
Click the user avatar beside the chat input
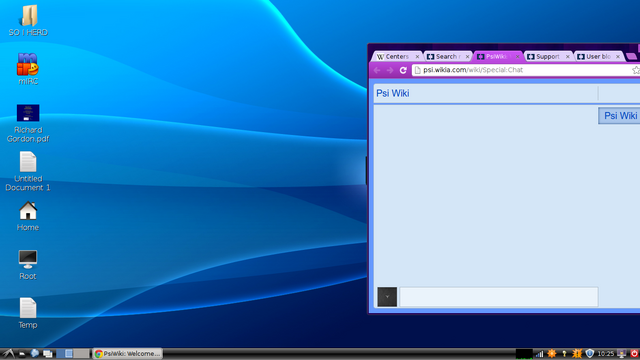click(x=387, y=297)
